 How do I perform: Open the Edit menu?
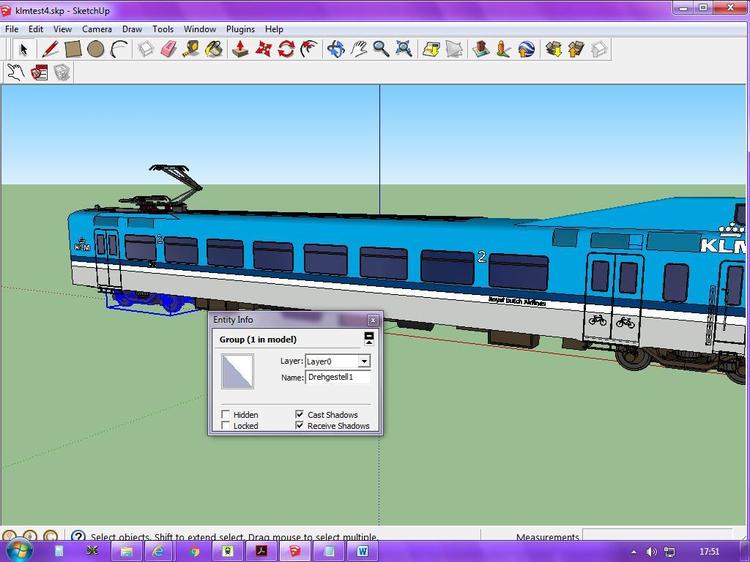(36, 29)
